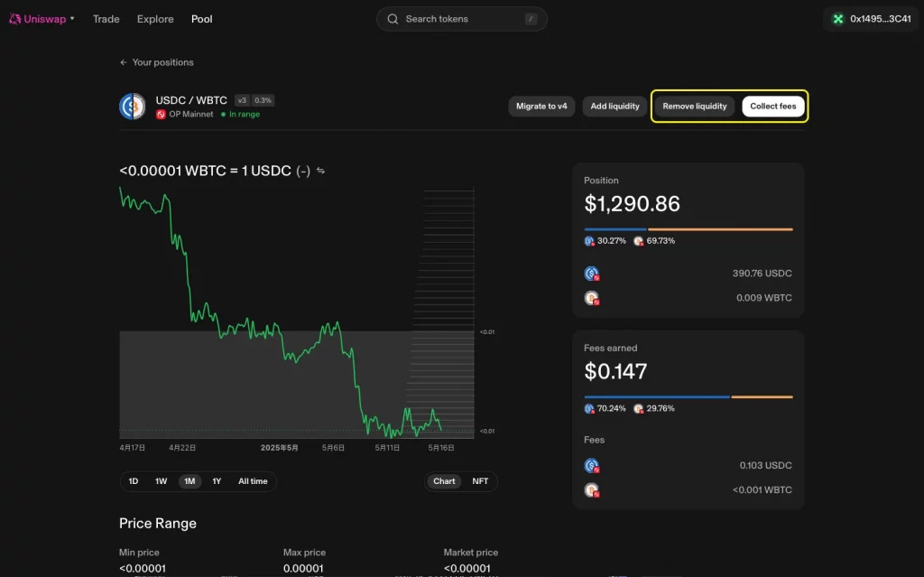Click the Min price label
This screenshot has height=577, width=924.
[x=139, y=553]
